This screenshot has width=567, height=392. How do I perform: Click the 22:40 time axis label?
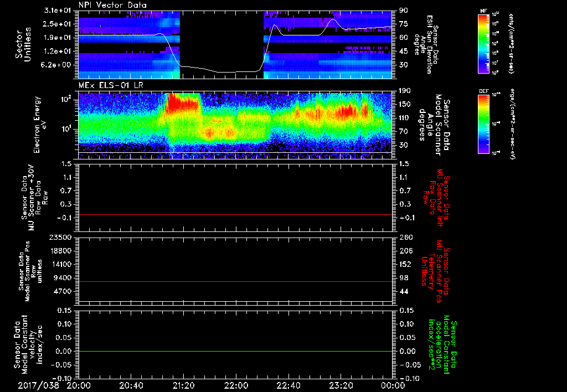tap(288, 385)
